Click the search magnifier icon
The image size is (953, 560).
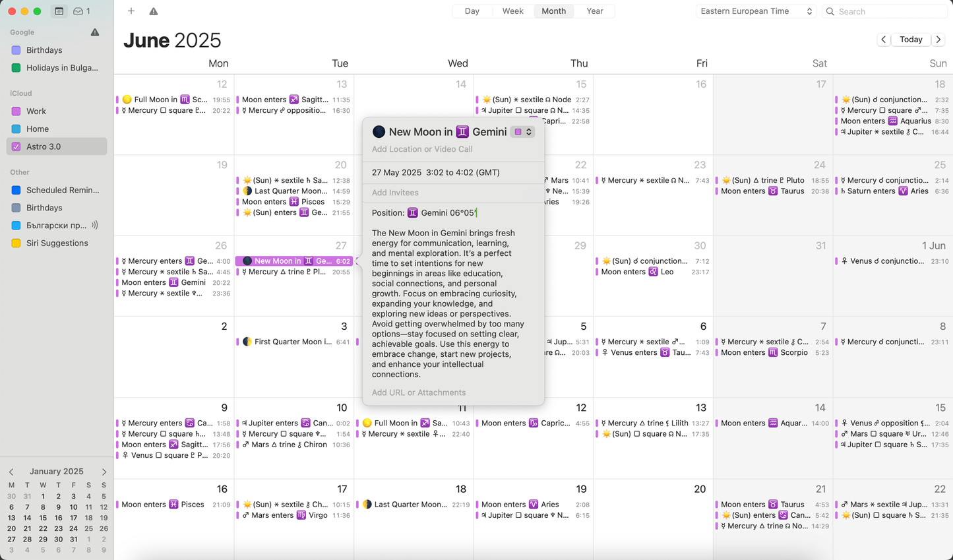(830, 11)
